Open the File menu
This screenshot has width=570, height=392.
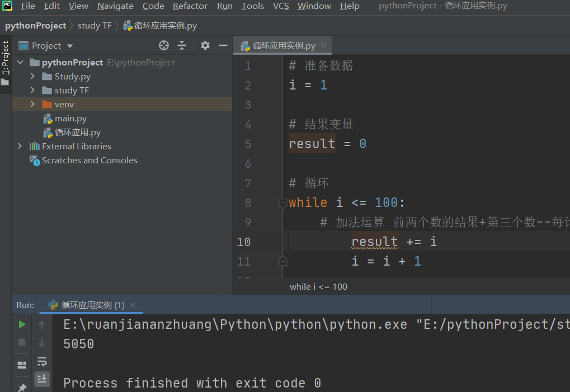point(28,6)
